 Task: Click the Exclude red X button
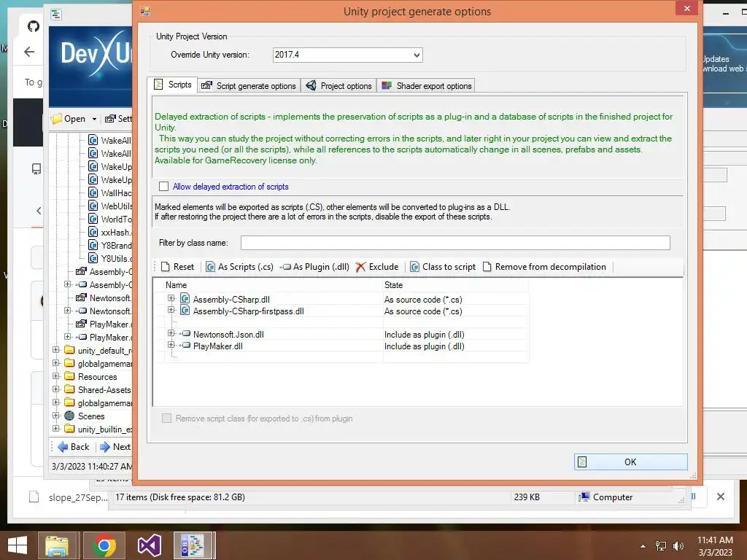click(x=377, y=267)
